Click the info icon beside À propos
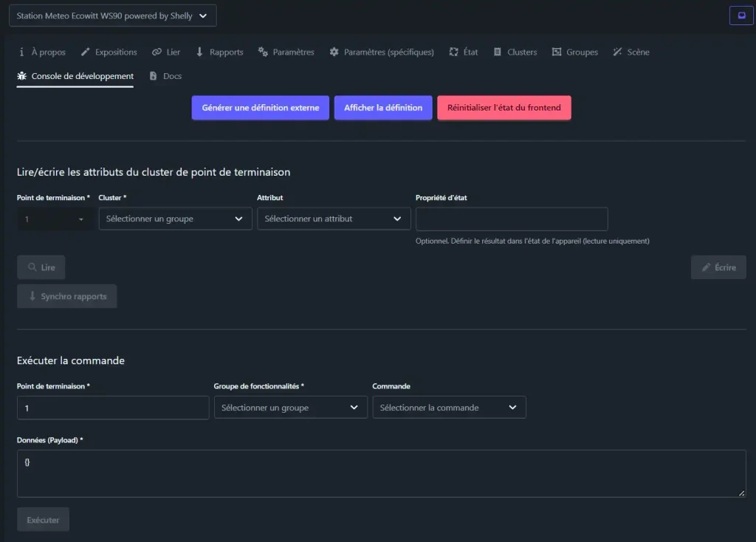The image size is (756, 542). 21,52
